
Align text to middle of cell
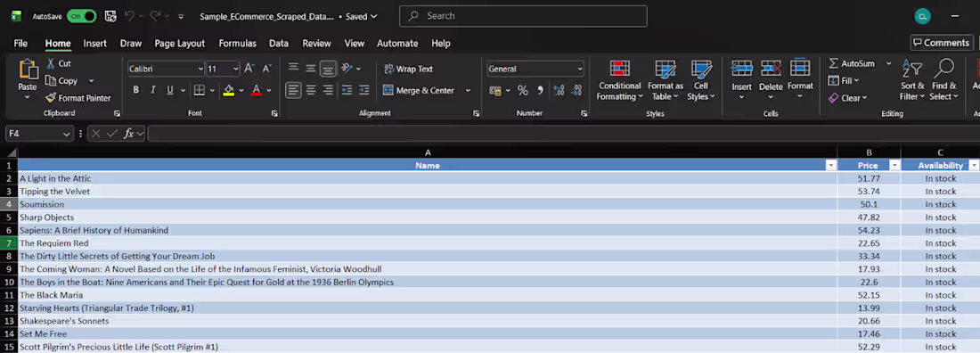(311, 69)
